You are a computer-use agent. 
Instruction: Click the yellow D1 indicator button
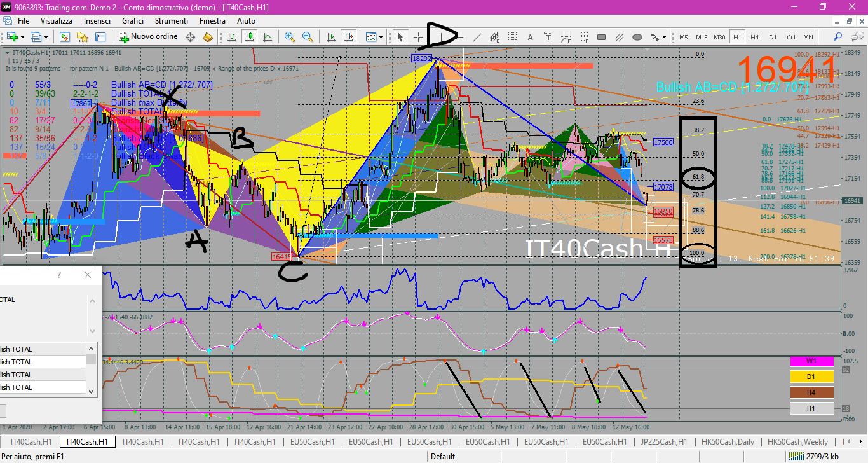(811, 377)
